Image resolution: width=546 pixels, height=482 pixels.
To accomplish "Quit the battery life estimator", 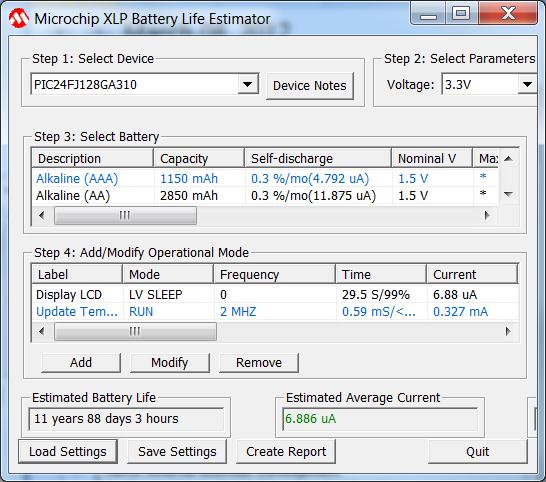I will click(x=478, y=452).
